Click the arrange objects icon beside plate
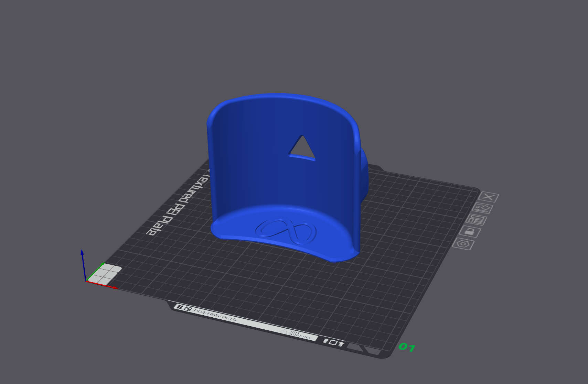 coord(477,219)
